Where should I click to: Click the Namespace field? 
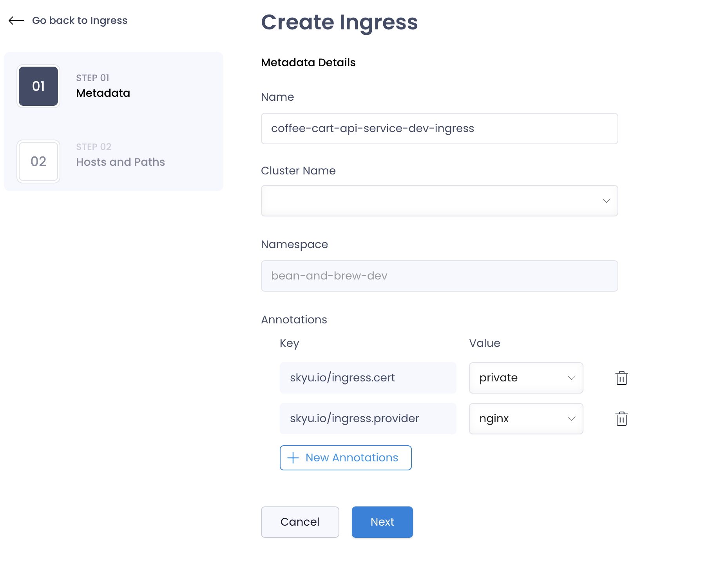point(439,276)
